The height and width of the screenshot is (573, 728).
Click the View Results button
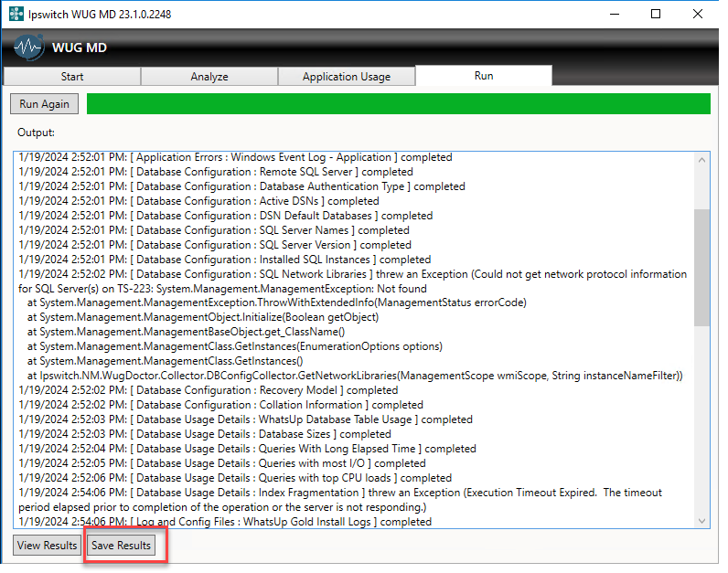(x=48, y=546)
